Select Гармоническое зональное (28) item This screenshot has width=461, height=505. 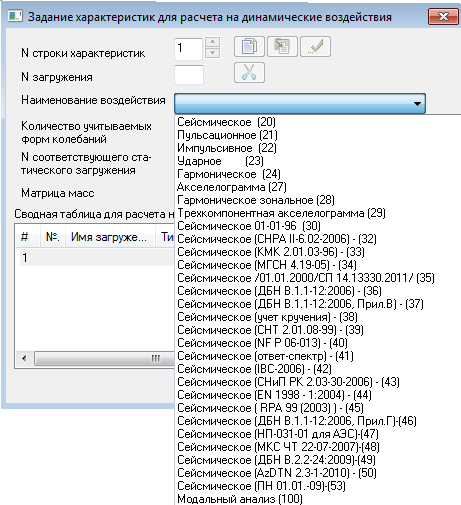click(x=256, y=200)
